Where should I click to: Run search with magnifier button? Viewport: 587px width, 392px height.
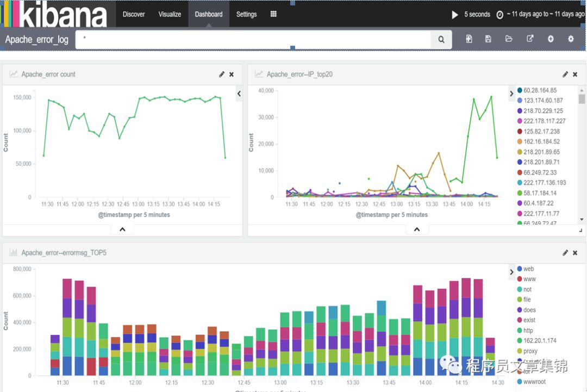(x=441, y=39)
